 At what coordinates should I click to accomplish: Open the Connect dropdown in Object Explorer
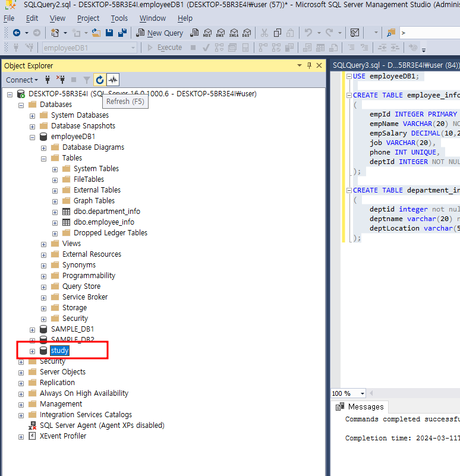click(x=22, y=80)
